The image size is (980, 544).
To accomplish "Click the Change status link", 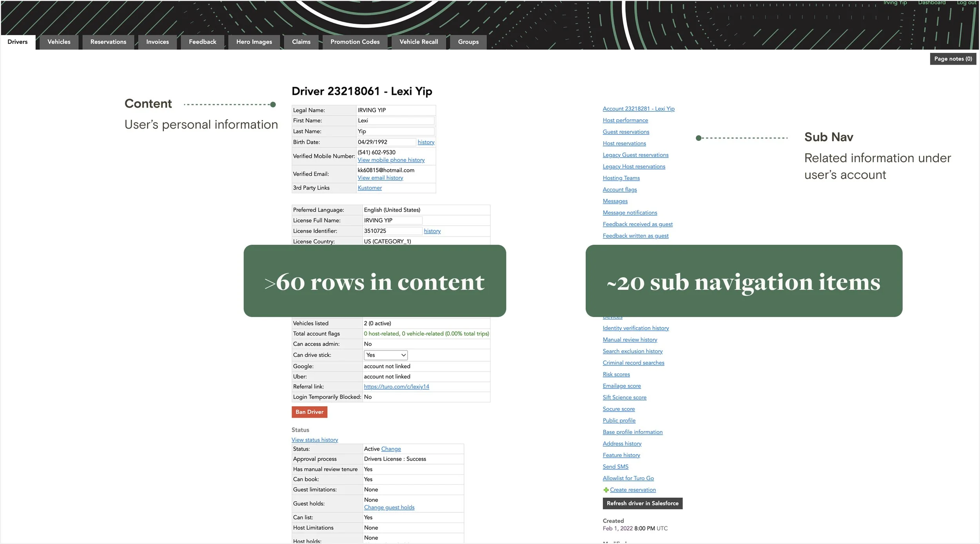I will pyautogui.click(x=391, y=449).
